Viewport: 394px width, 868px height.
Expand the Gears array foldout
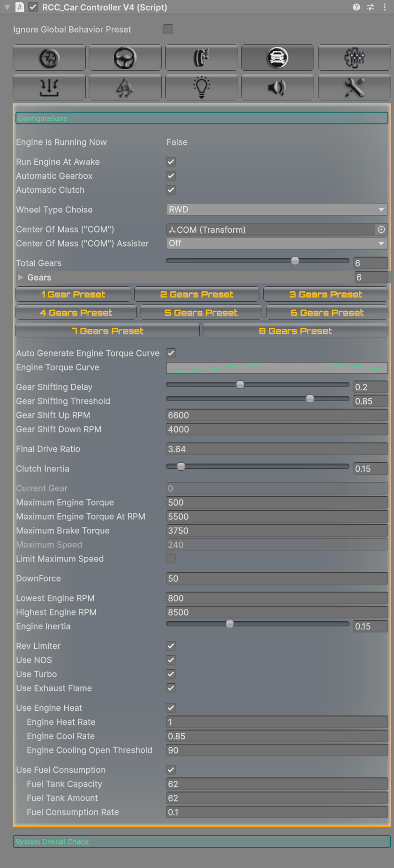pyautogui.click(x=20, y=277)
